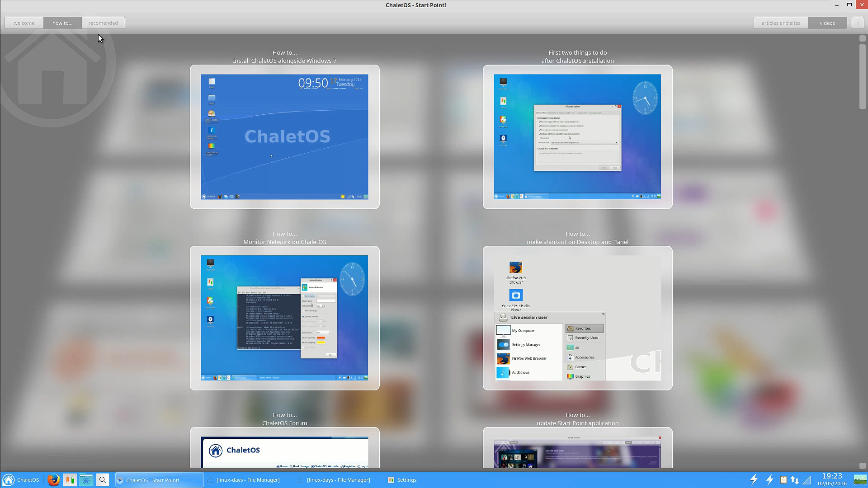Open make shortcut on Desktop and Panel thumbnail
Image resolution: width=868 pixels, height=488 pixels.
click(577, 318)
